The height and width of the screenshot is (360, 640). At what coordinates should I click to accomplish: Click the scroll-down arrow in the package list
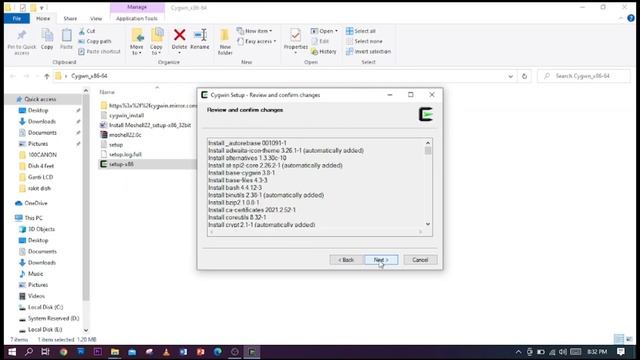(428, 224)
